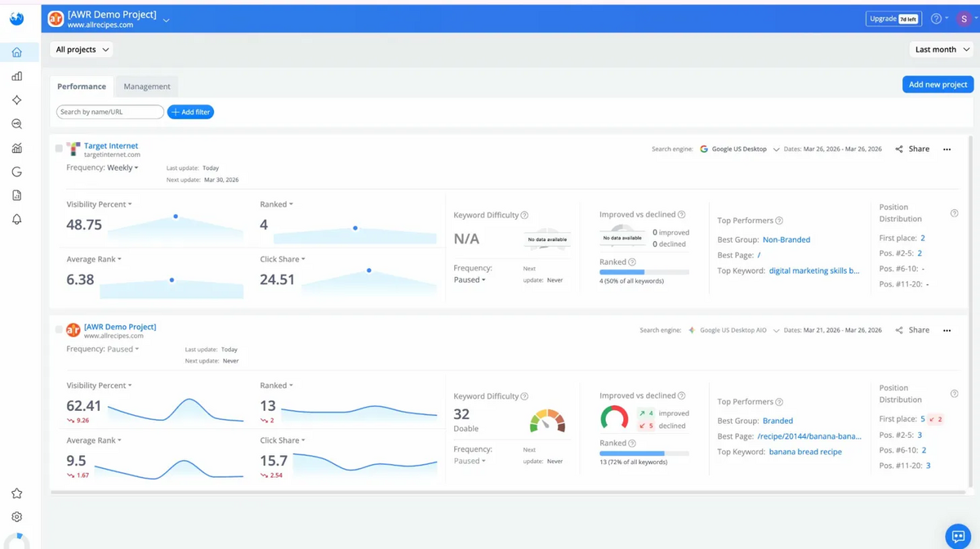Image resolution: width=980 pixels, height=549 pixels.
Task: Click First place value 2 in Target Internet
Action: [x=923, y=238]
